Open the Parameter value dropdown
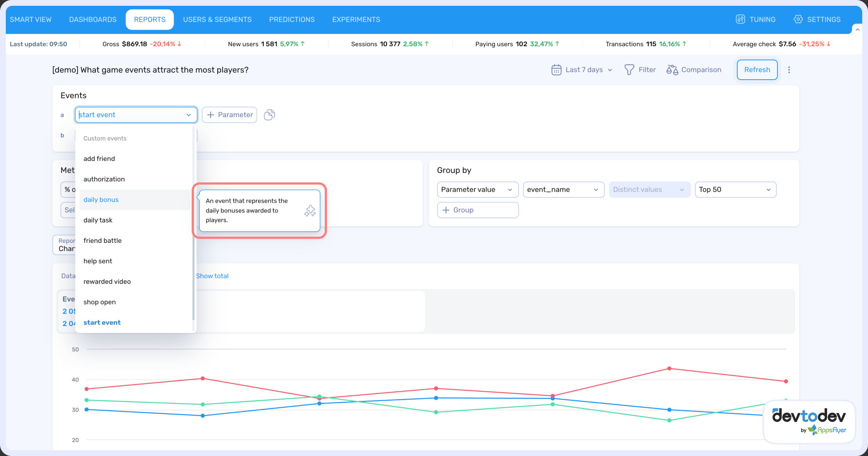The width and height of the screenshot is (868, 456). 477,189
